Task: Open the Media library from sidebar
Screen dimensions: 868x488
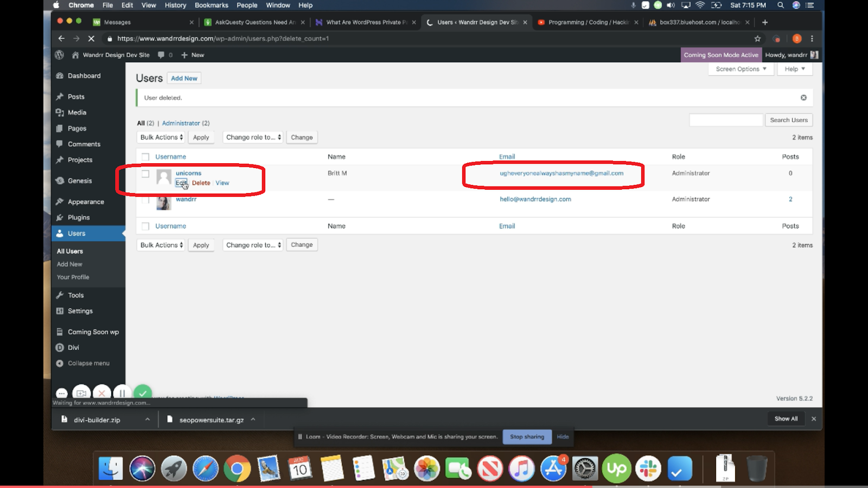Action: tap(76, 112)
